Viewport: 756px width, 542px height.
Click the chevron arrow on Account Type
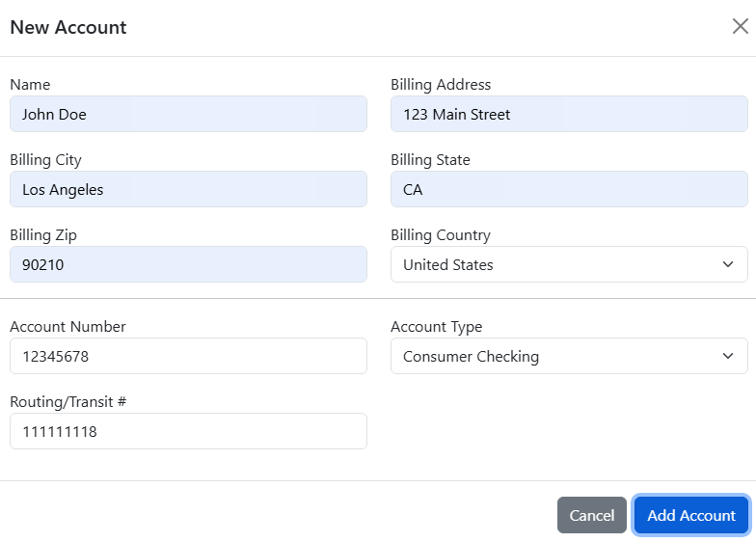[728, 356]
